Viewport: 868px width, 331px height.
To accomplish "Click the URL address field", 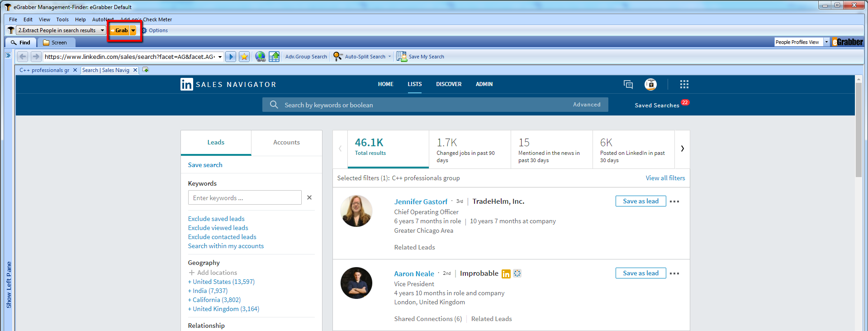I will 130,57.
